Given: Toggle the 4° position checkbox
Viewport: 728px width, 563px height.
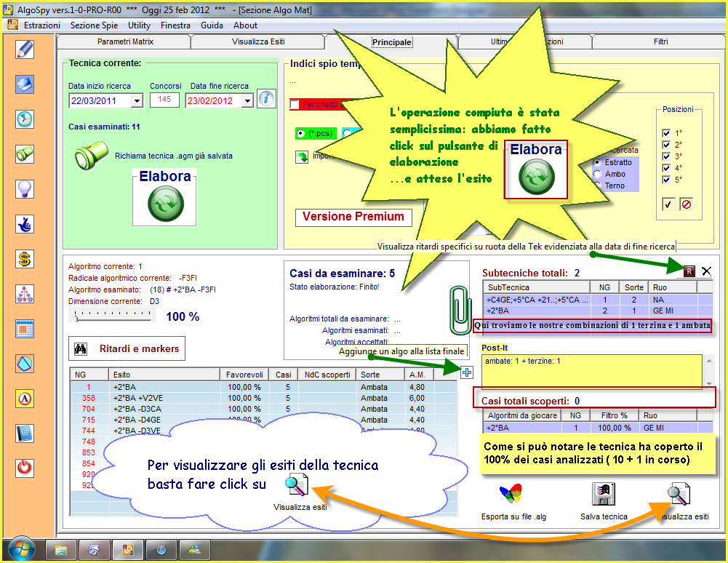Looking at the screenshot, I should click(666, 168).
